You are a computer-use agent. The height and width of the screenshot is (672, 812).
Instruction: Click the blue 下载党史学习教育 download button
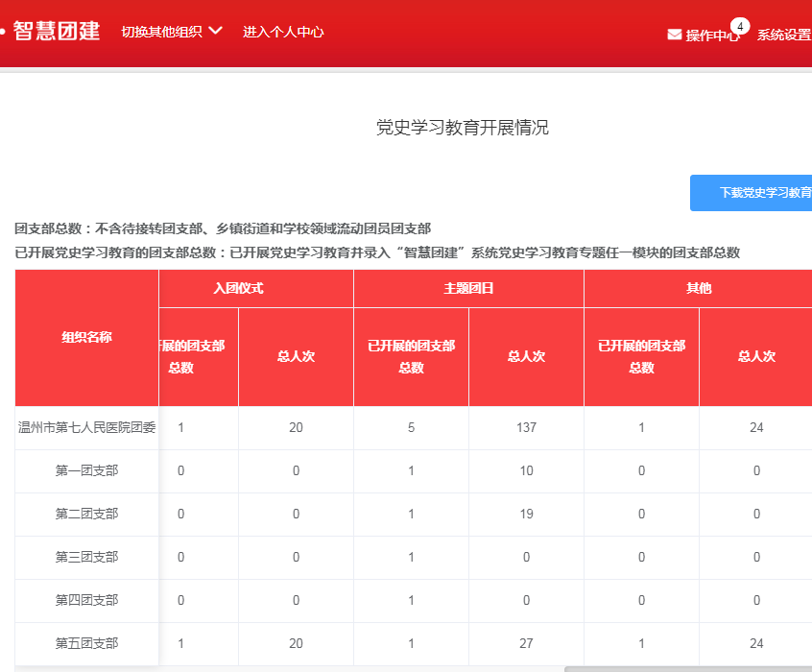752,193
